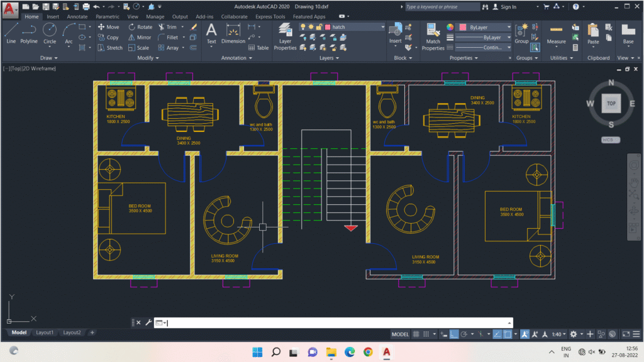Click the keyword search box

[x=442, y=7]
